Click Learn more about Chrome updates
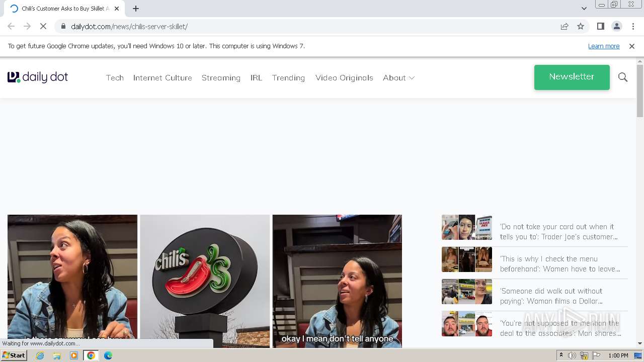The image size is (644, 362). [x=604, y=46]
